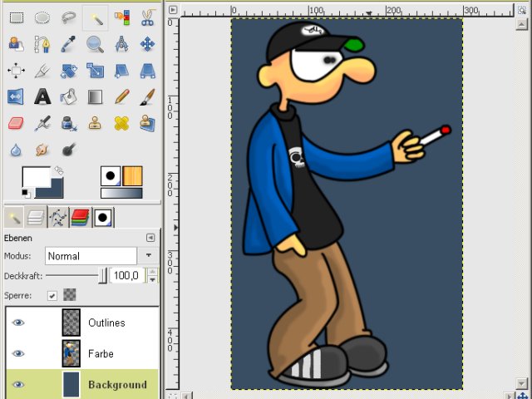Switch to the Paths tab
This screenshot has width=532, height=399.
pyautogui.click(x=58, y=217)
